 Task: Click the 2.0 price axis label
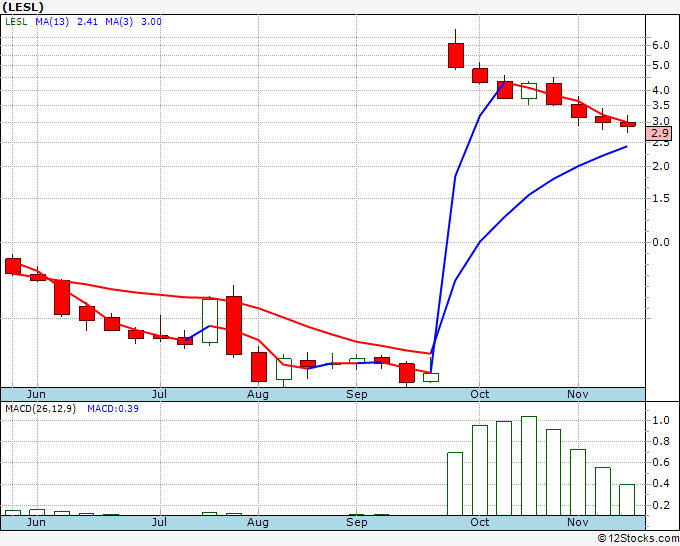pos(661,166)
